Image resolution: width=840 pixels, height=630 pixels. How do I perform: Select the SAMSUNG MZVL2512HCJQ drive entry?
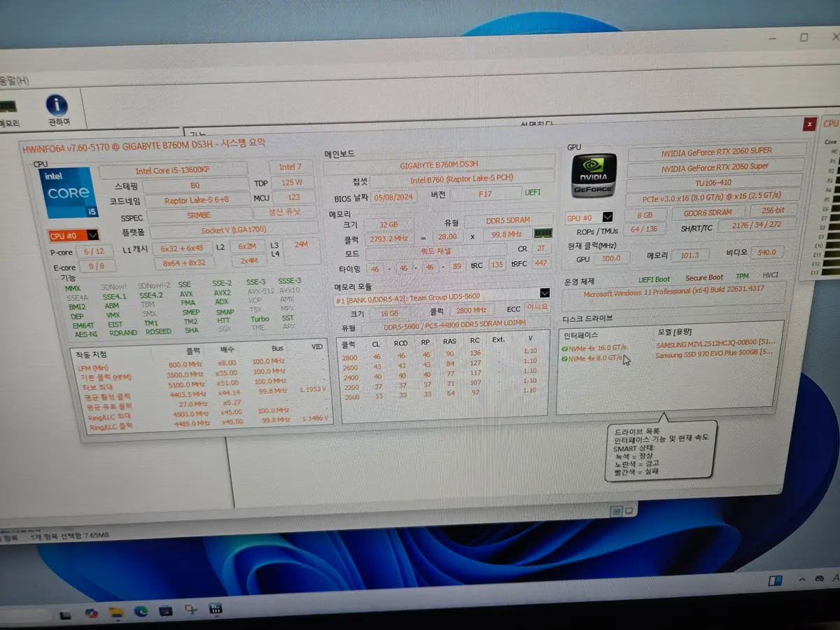(x=714, y=345)
